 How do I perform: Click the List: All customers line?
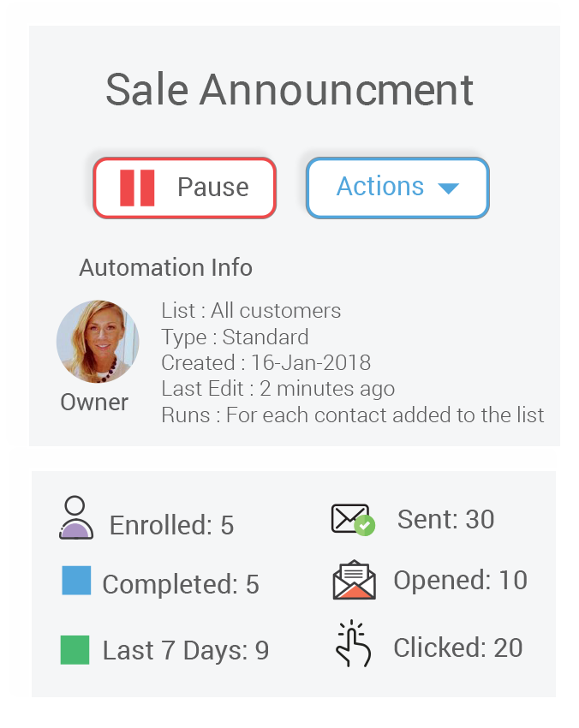pos(251,311)
